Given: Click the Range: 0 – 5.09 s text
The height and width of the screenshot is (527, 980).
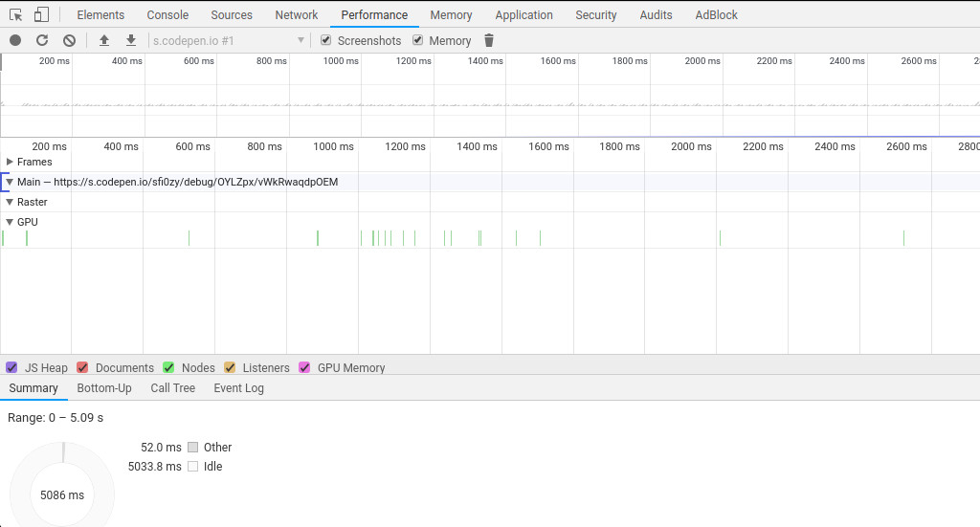Looking at the screenshot, I should click(x=56, y=417).
